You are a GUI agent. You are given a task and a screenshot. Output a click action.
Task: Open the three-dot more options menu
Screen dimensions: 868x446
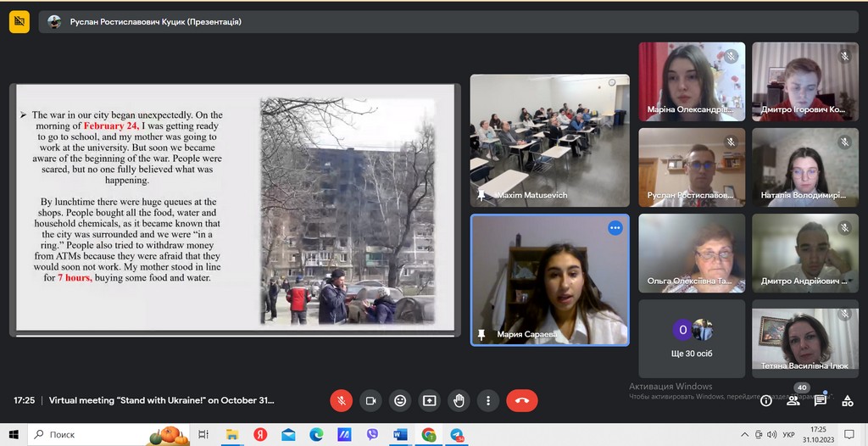pos(487,400)
